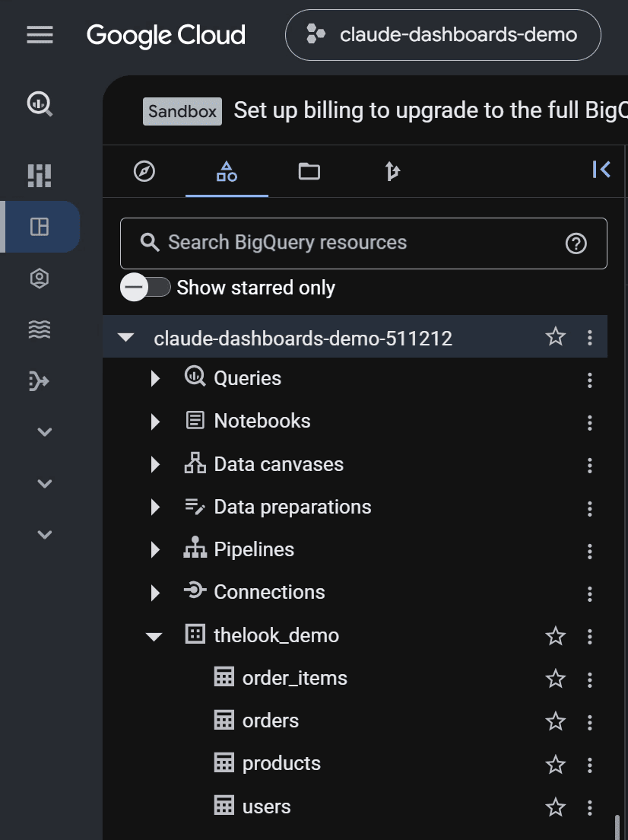Open actions menu for claude-dashboards-demo-511212

pos(589,337)
